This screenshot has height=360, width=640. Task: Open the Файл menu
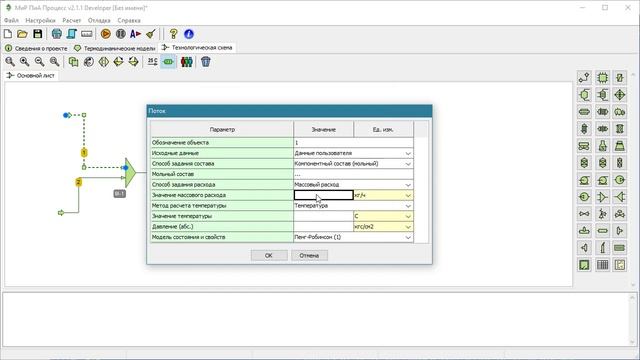pyautogui.click(x=11, y=20)
